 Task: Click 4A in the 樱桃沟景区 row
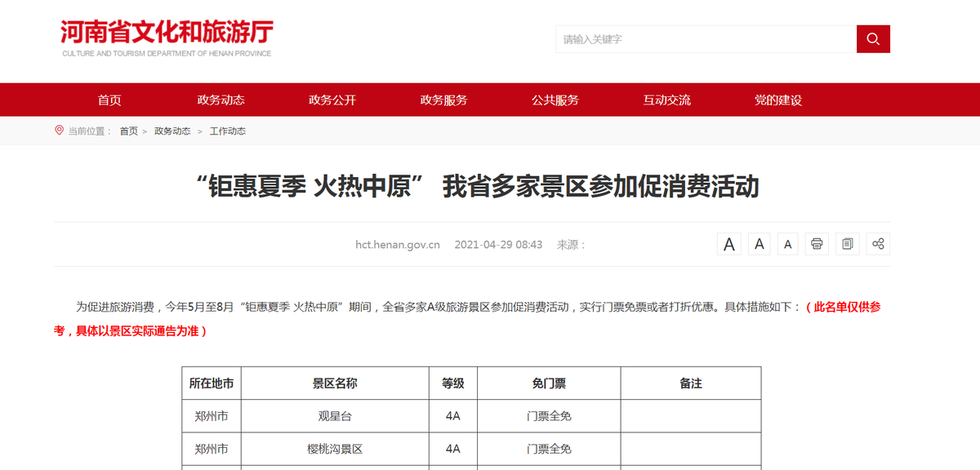click(x=453, y=449)
